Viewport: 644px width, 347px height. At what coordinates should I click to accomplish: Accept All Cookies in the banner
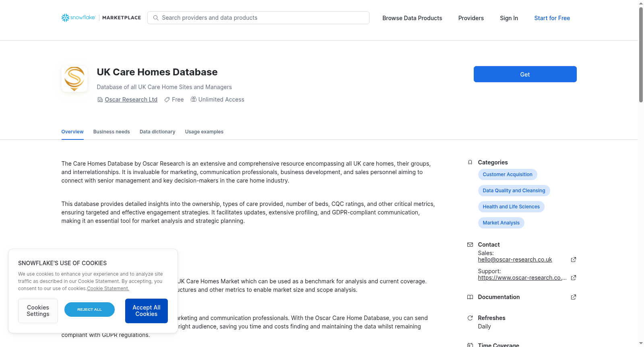[147, 311]
